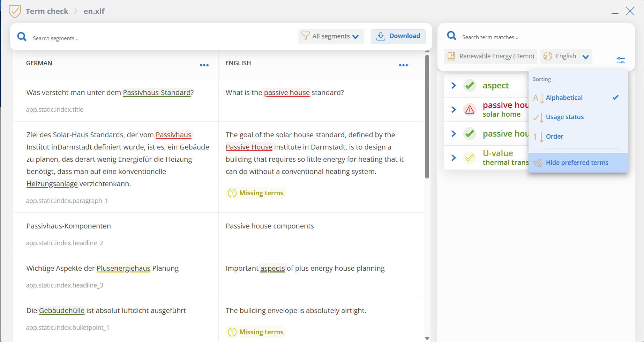Image resolution: width=644 pixels, height=342 pixels.
Task: Open the Renewable Energy (Demo) termbase selector
Action: coord(491,56)
